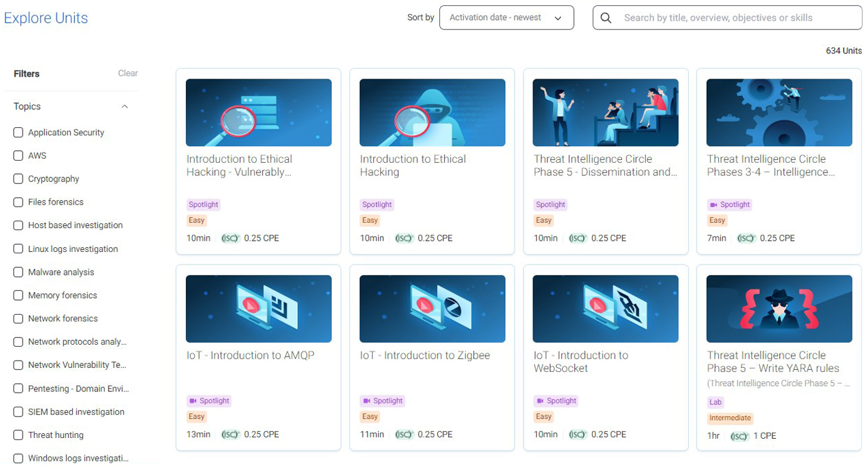Check the Malware analysis checkbox

(x=18, y=272)
